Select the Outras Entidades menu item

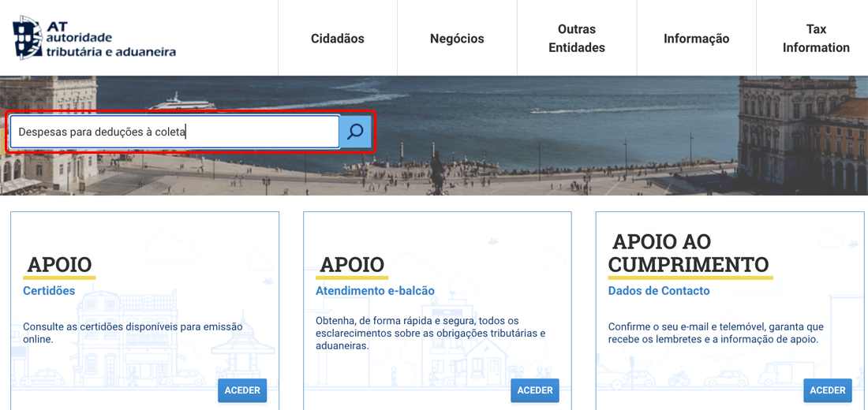point(577,38)
